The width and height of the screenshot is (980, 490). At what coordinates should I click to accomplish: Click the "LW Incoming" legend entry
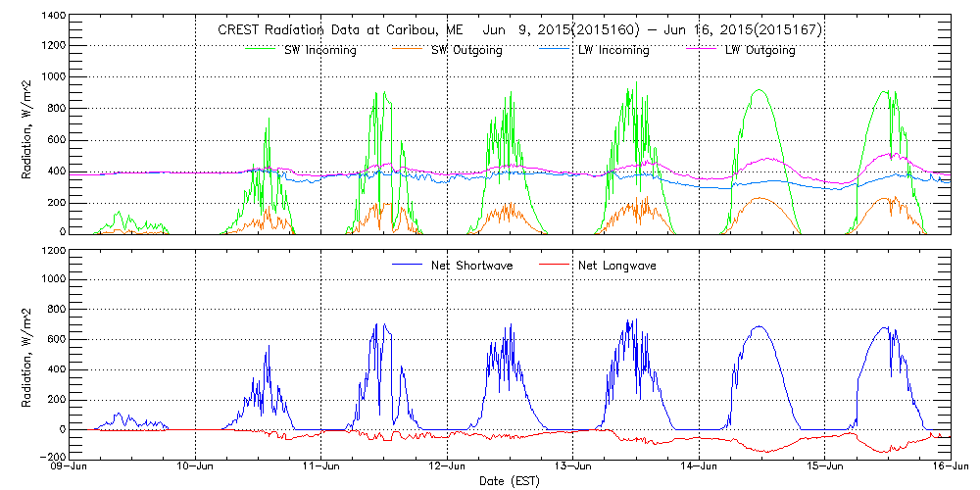click(x=613, y=50)
